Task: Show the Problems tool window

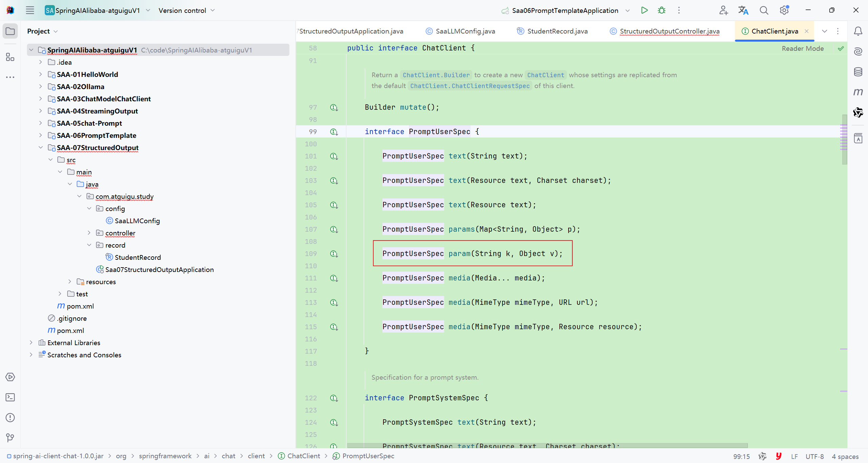Action: 10,418
